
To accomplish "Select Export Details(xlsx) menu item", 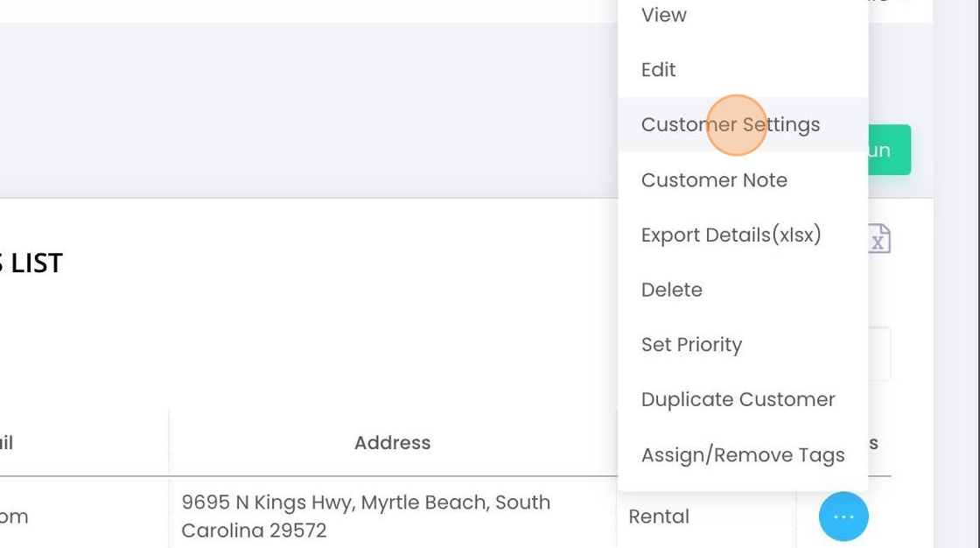I will pyautogui.click(x=731, y=235).
